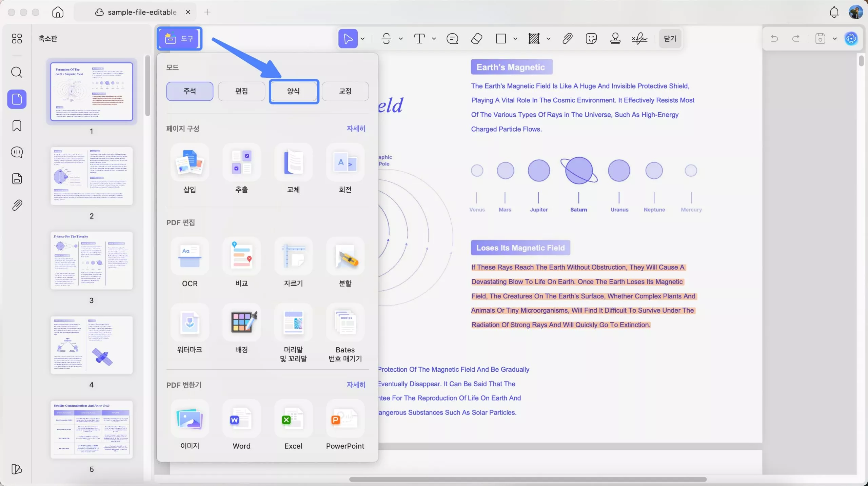Open the 교체 (Replace) page tool
The width and height of the screenshot is (868, 486).
tap(293, 169)
